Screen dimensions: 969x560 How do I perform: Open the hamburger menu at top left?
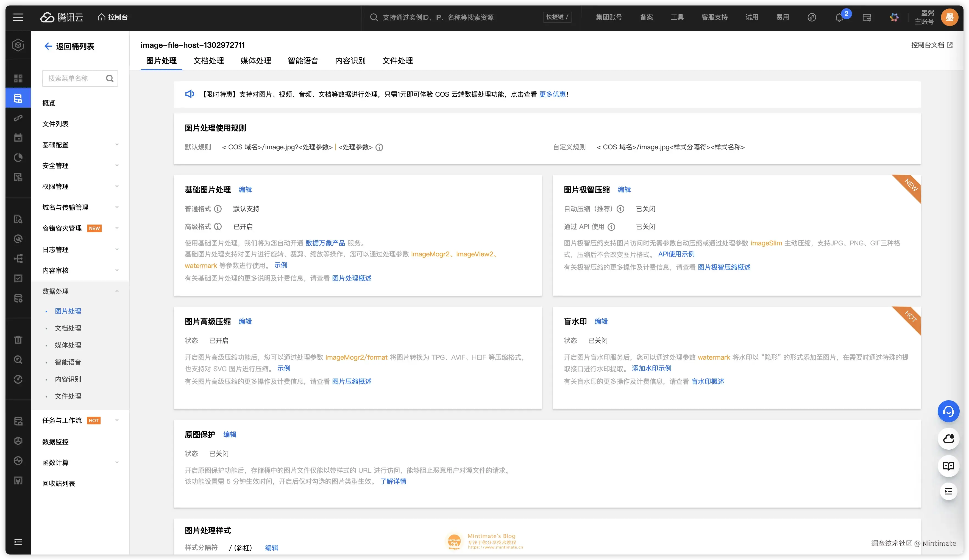pos(18,17)
